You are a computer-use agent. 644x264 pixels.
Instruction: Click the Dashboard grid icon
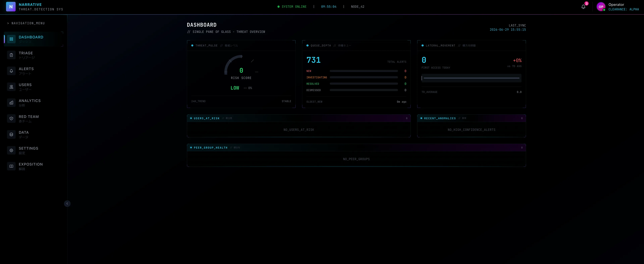pyautogui.click(x=11, y=39)
